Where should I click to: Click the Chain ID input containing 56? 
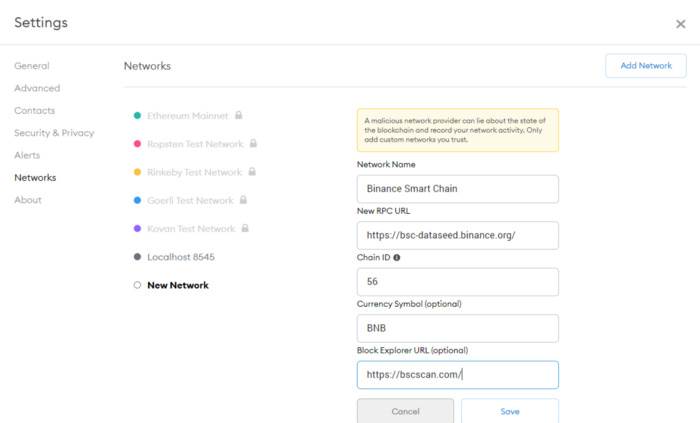458,282
